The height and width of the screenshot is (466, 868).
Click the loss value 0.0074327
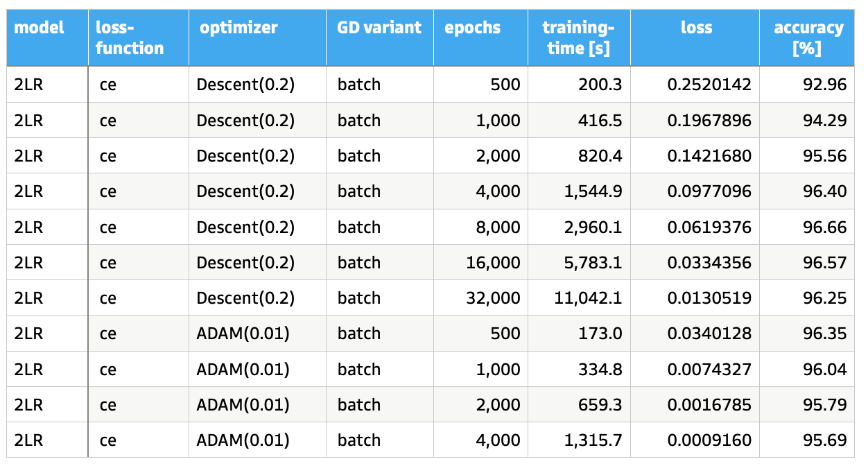[709, 369]
